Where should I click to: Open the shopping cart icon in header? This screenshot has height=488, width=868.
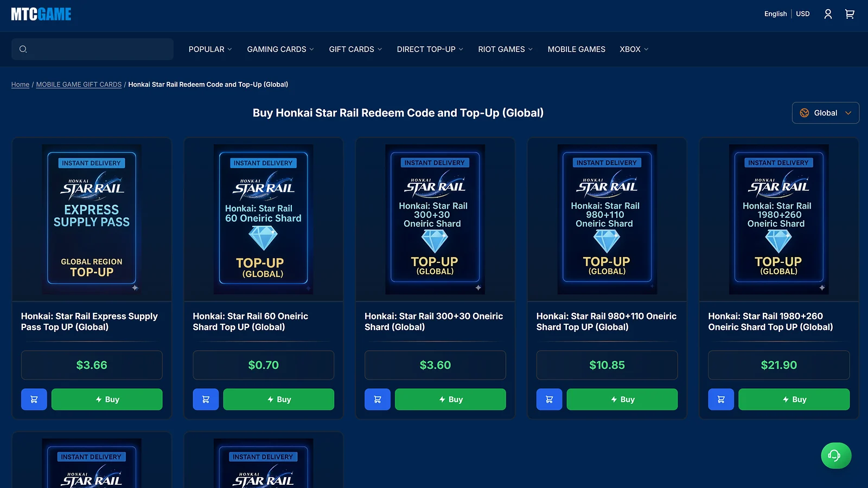850,14
